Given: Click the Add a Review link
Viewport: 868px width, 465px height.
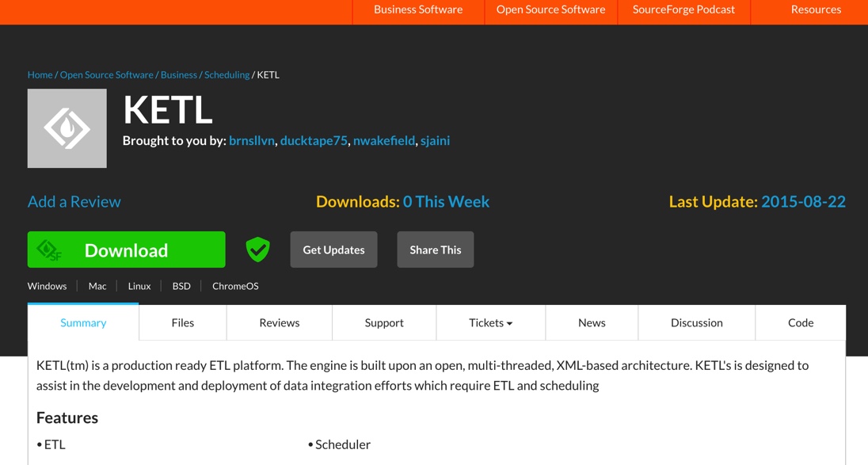Looking at the screenshot, I should click(x=74, y=202).
